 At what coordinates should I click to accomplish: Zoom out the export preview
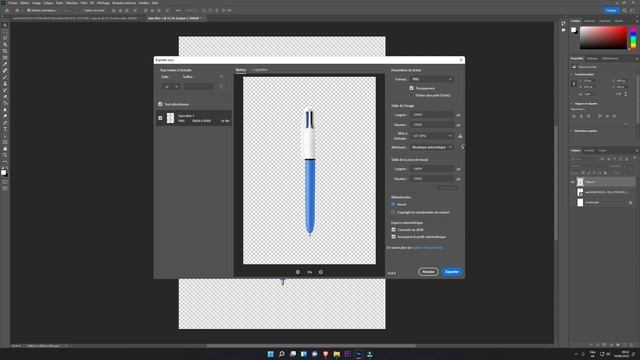click(298, 272)
